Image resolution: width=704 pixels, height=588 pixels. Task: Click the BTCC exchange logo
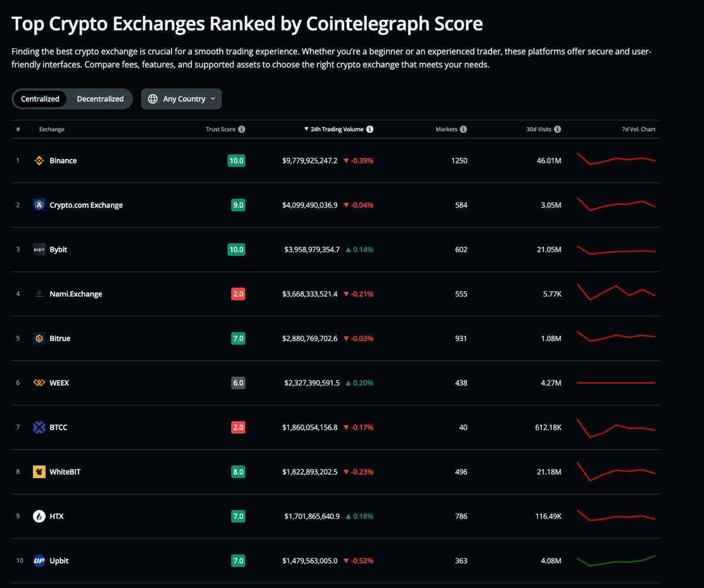(x=40, y=427)
